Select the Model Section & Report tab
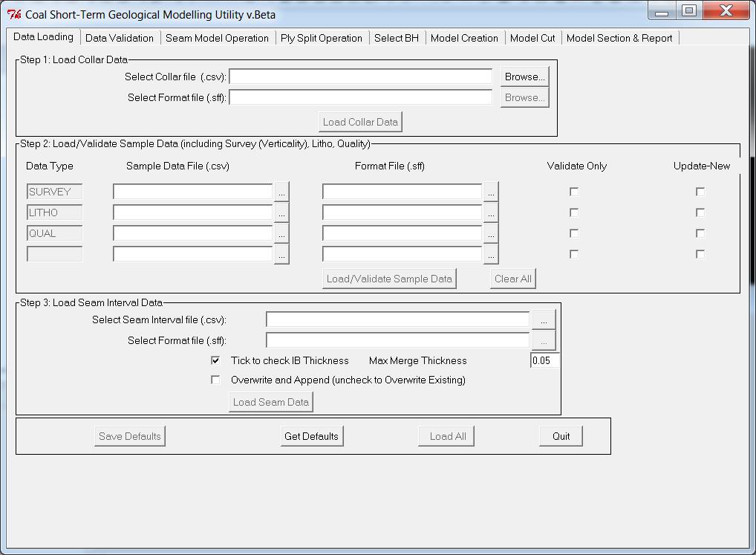756x555 pixels. 619,36
